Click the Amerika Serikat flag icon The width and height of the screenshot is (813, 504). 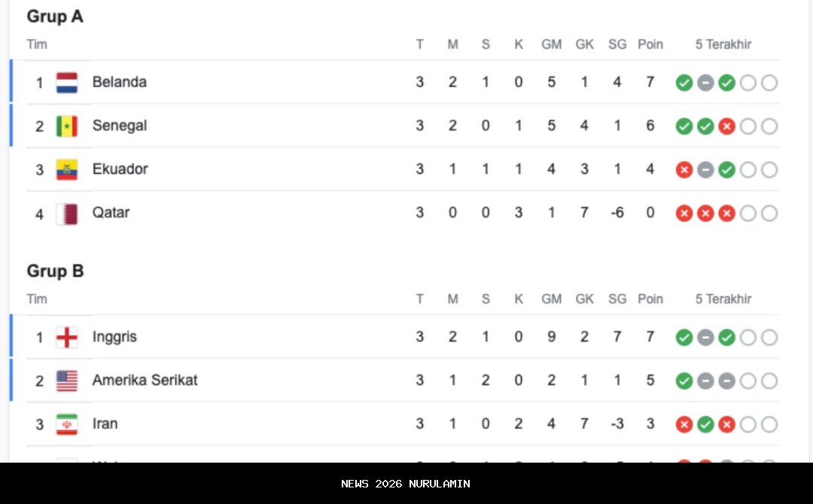click(x=67, y=381)
